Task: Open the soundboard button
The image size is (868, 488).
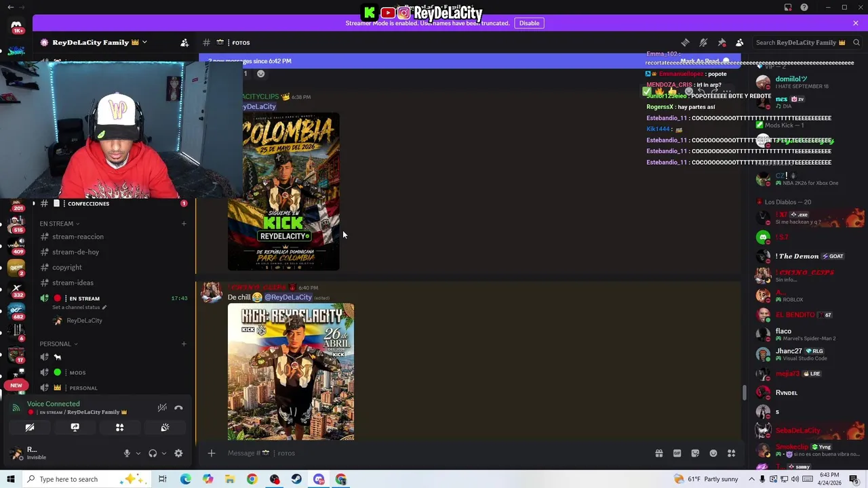Action: [x=165, y=428]
